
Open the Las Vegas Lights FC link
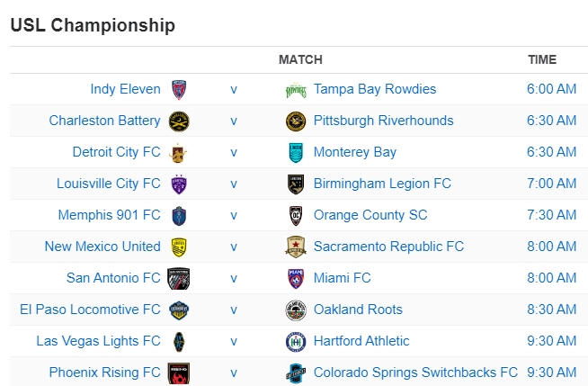[x=98, y=341]
